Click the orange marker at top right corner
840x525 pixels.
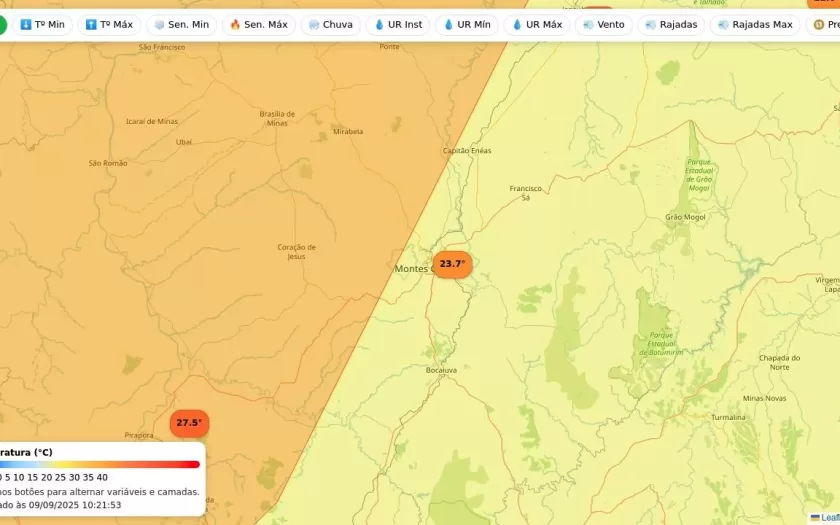pyautogui.click(x=825, y=4)
